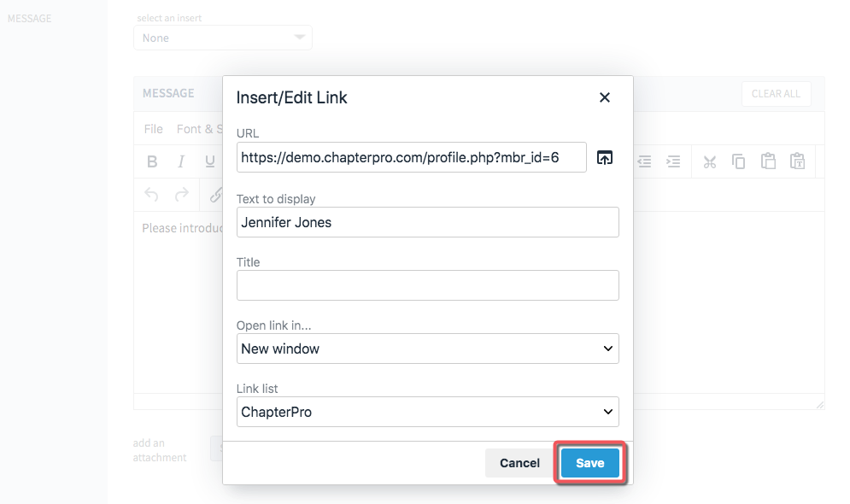Save the link in the dialog
Viewport: 850px width, 504px height.
pyautogui.click(x=589, y=463)
